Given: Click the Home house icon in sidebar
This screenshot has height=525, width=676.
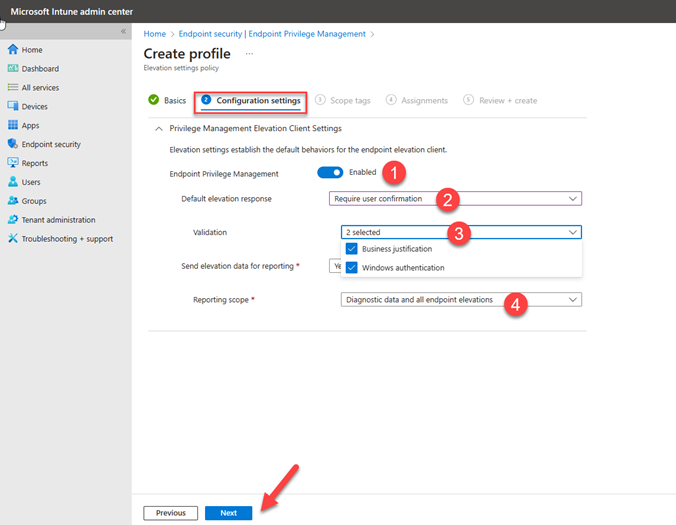Looking at the screenshot, I should click(x=13, y=50).
